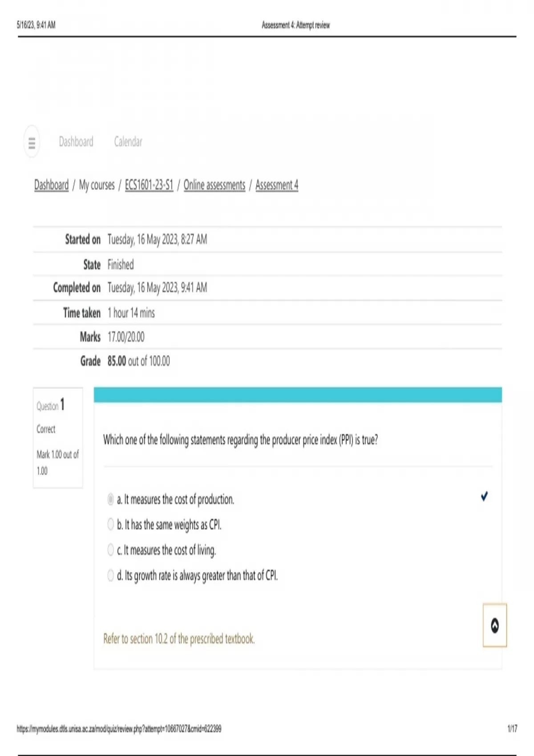Navigate to Online assessments breadcrumb
534x756 pixels.
click(x=214, y=185)
